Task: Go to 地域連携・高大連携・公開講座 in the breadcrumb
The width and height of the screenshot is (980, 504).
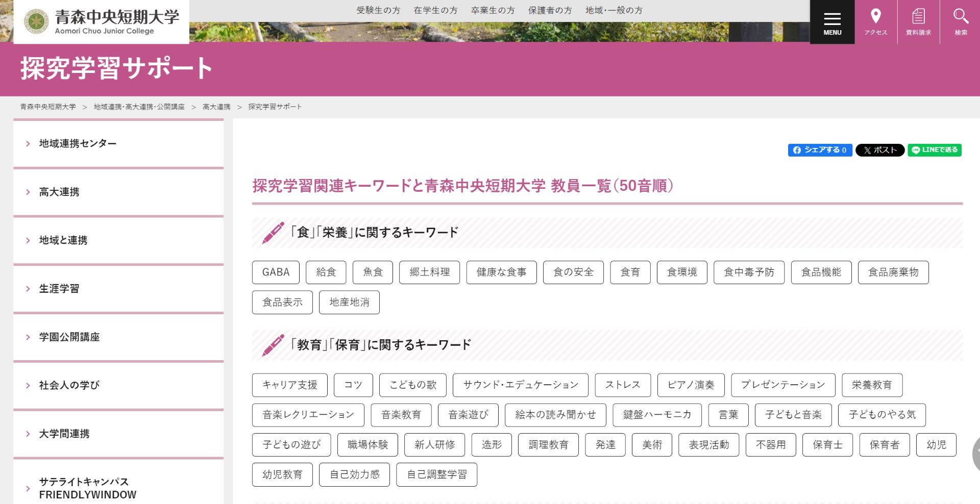Action: coord(139,107)
